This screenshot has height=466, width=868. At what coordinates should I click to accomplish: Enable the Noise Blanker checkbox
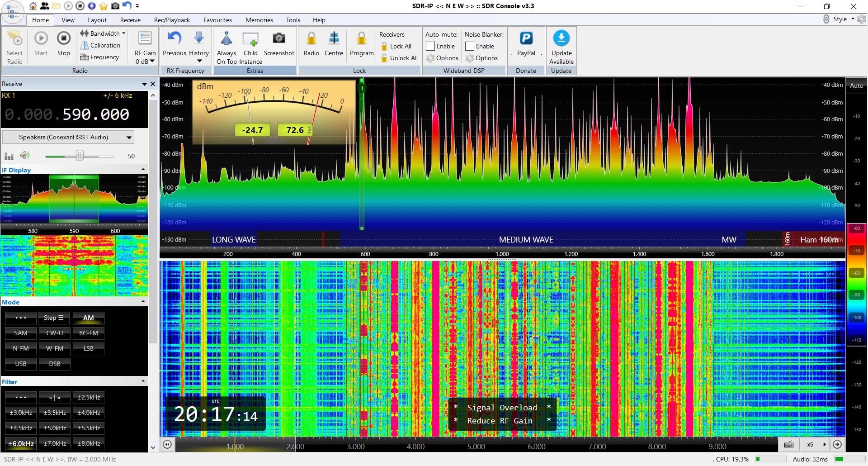[x=470, y=46]
